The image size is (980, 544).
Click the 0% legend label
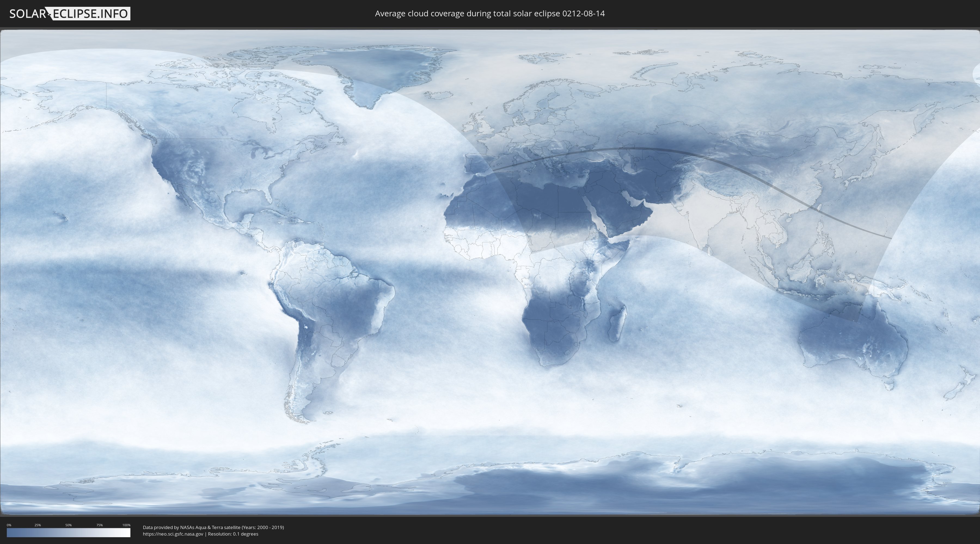click(9, 525)
